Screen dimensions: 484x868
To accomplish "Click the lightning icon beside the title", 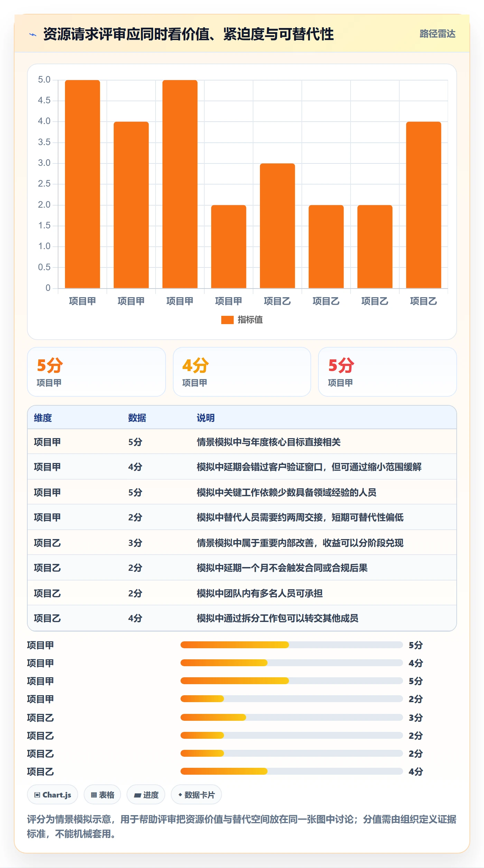I will click(x=33, y=34).
